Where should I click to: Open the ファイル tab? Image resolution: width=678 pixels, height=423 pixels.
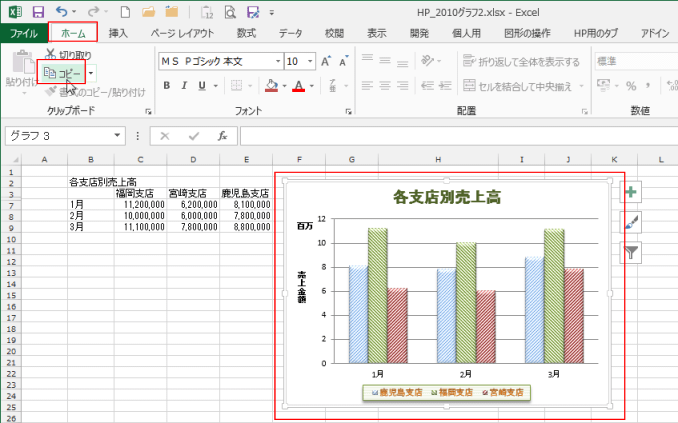(x=24, y=33)
